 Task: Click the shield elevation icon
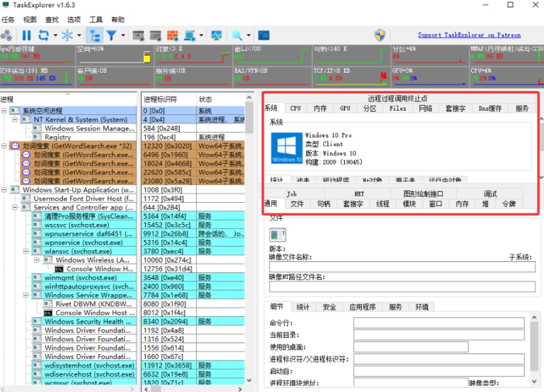[380, 35]
